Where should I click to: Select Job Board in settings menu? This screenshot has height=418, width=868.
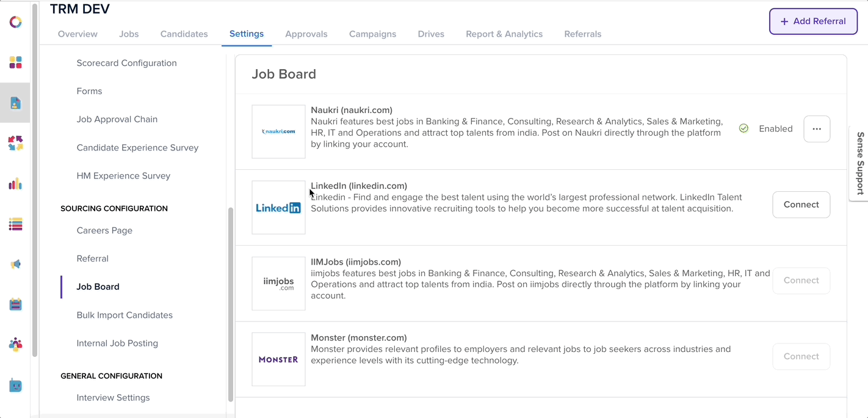(98, 287)
